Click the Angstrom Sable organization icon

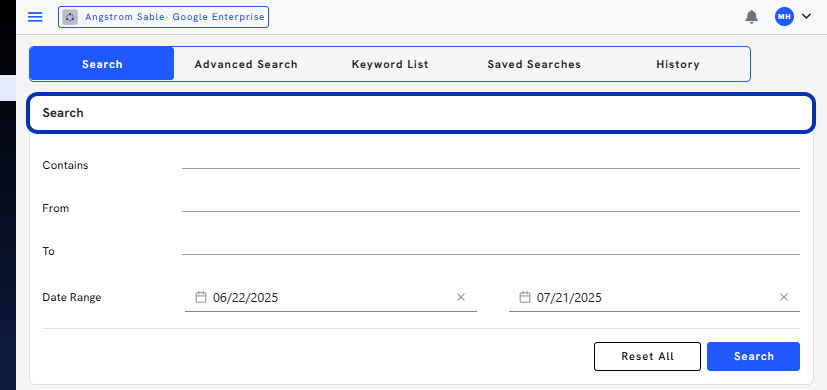point(70,17)
